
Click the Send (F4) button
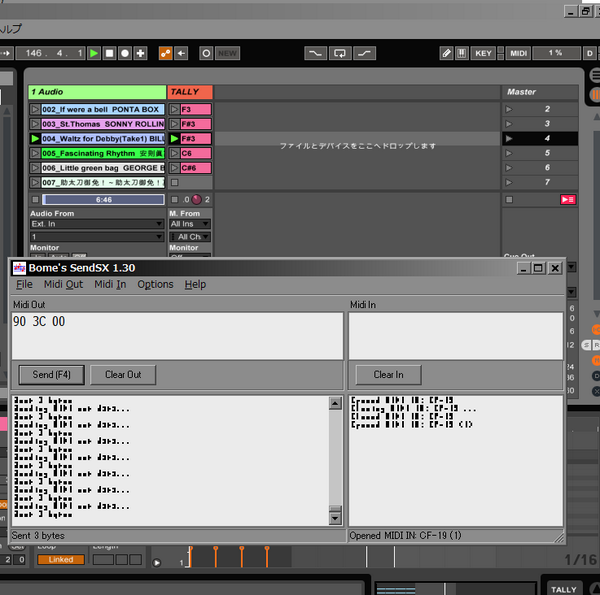[52, 375]
